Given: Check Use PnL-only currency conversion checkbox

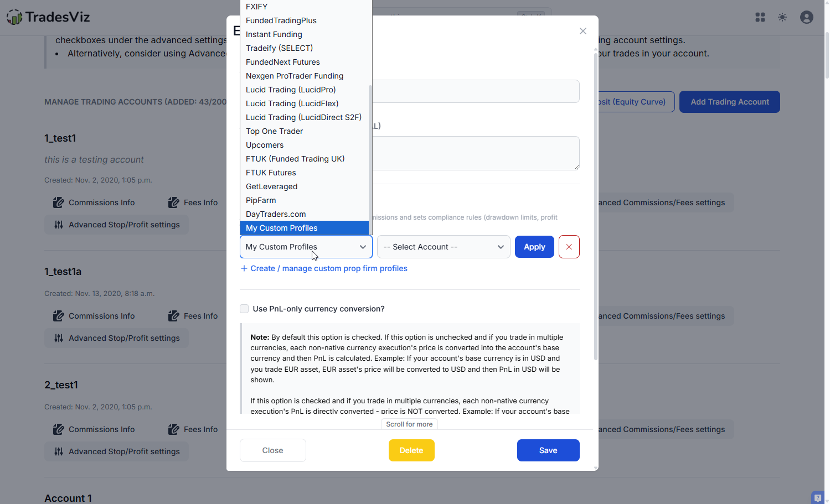Looking at the screenshot, I should point(244,309).
